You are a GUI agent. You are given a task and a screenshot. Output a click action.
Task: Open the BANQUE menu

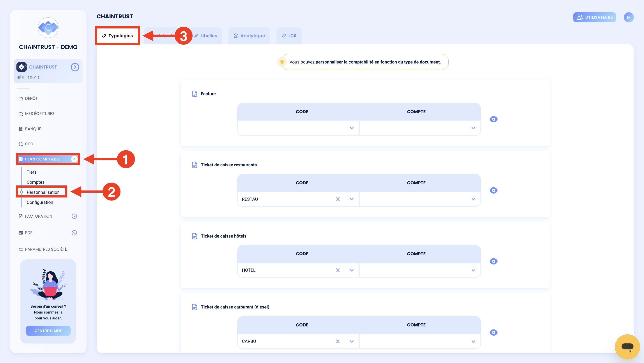[33, 129]
